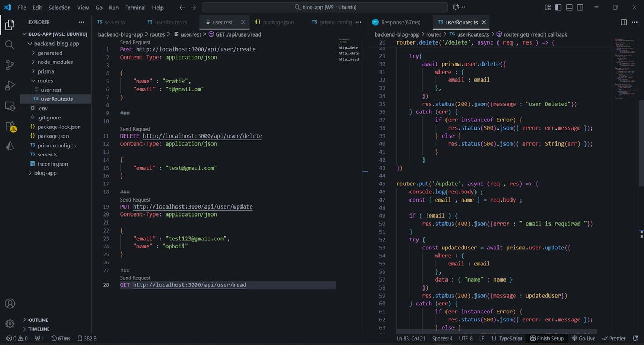Open the Edit menu
The width and height of the screenshot is (644, 345).
pos(37,8)
